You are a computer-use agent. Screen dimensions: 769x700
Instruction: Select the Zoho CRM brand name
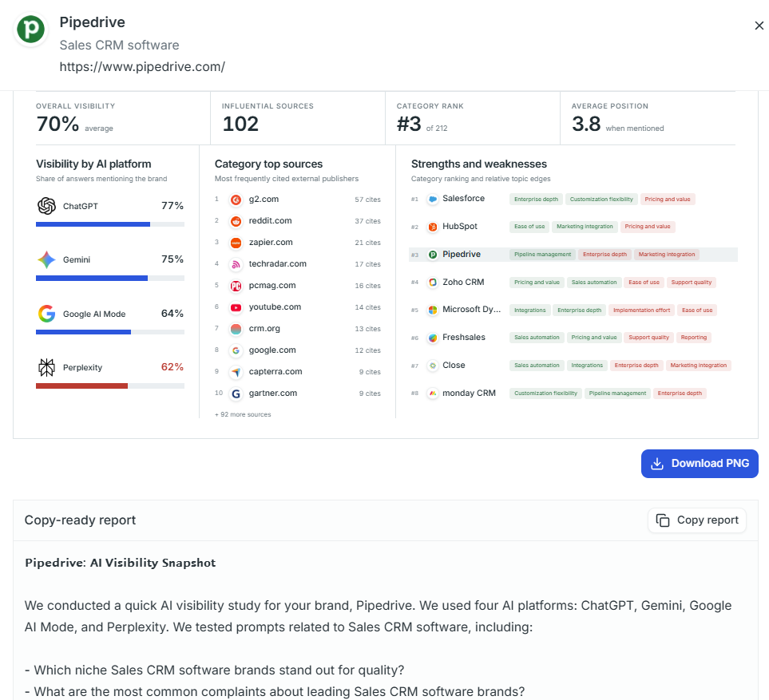coord(463,282)
